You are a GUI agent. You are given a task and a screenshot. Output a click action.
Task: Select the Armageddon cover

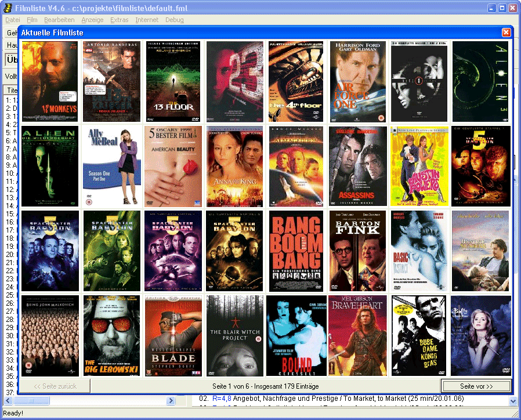(x=296, y=166)
